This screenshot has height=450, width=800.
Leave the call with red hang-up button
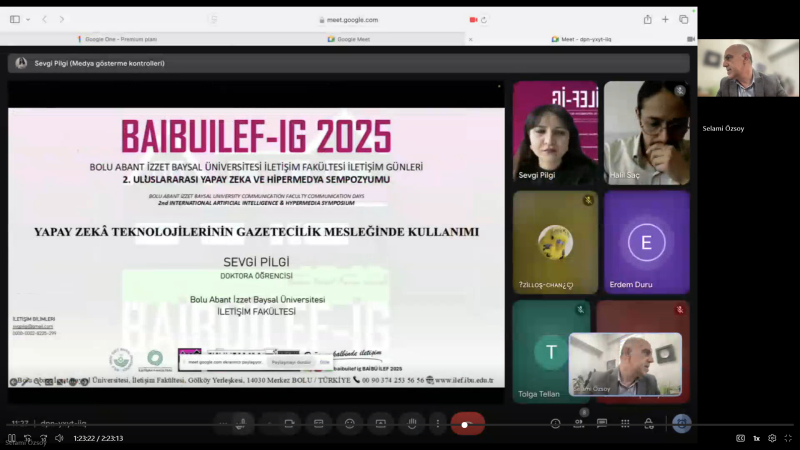(x=468, y=423)
